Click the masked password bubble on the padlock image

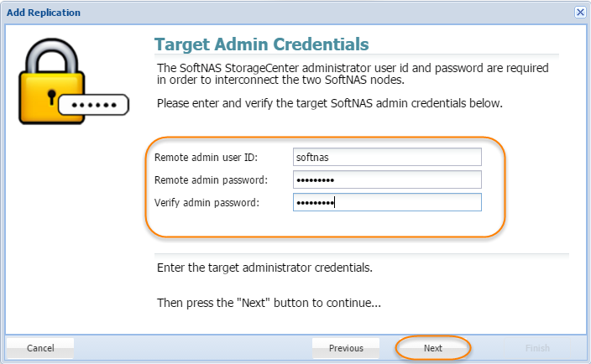[94, 105]
